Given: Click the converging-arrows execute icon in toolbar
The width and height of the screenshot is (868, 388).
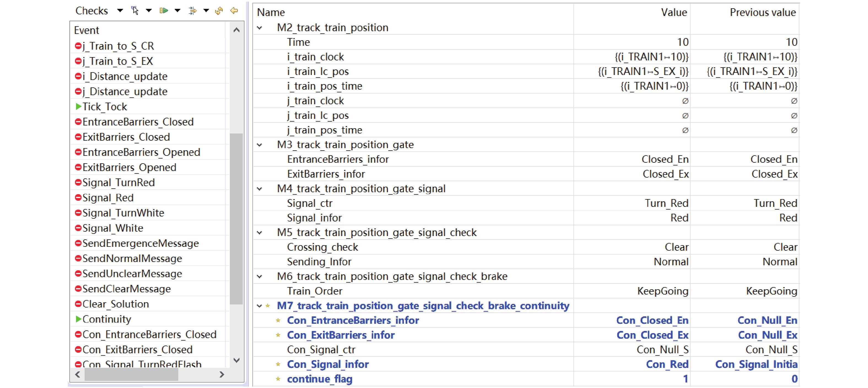Looking at the screenshot, I should [x=192, y=11].
